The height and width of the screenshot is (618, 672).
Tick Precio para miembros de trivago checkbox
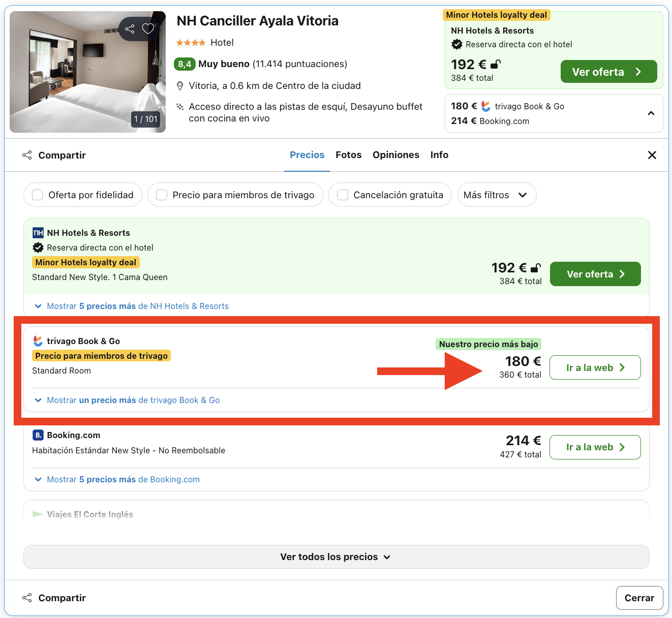coord(162,195)
